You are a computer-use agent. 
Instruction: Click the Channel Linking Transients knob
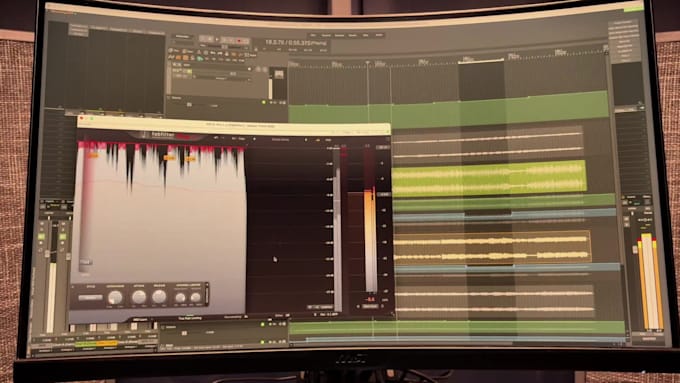click(180, 298)
